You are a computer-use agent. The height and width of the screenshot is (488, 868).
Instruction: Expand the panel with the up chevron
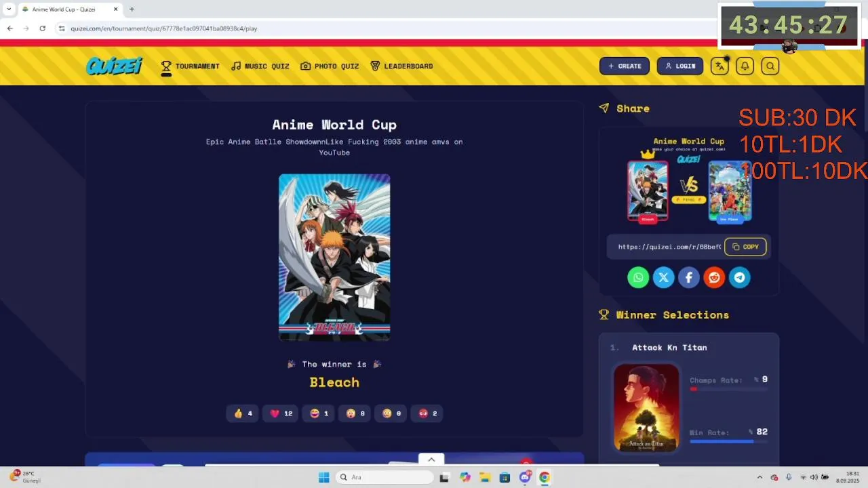431,460
